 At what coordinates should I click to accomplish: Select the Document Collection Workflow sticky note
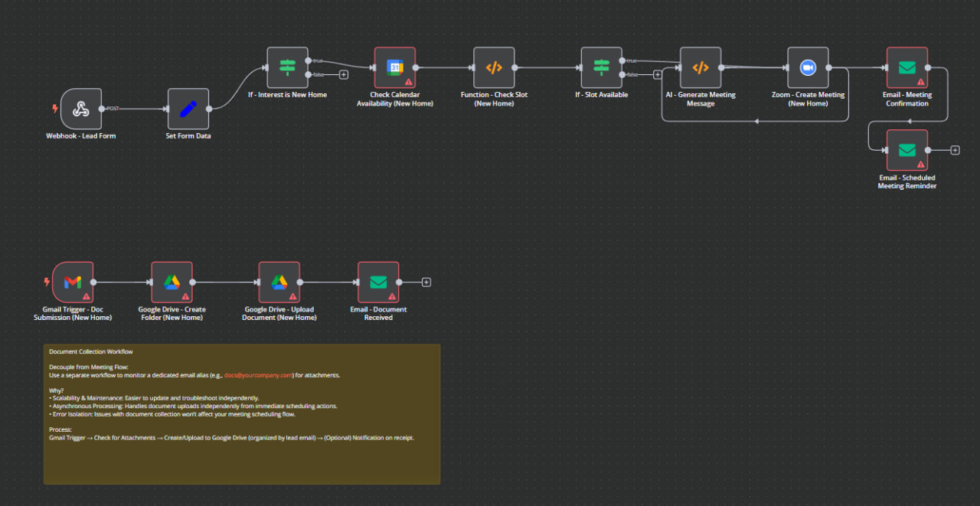pyautogui.click(x=242, y=414)
